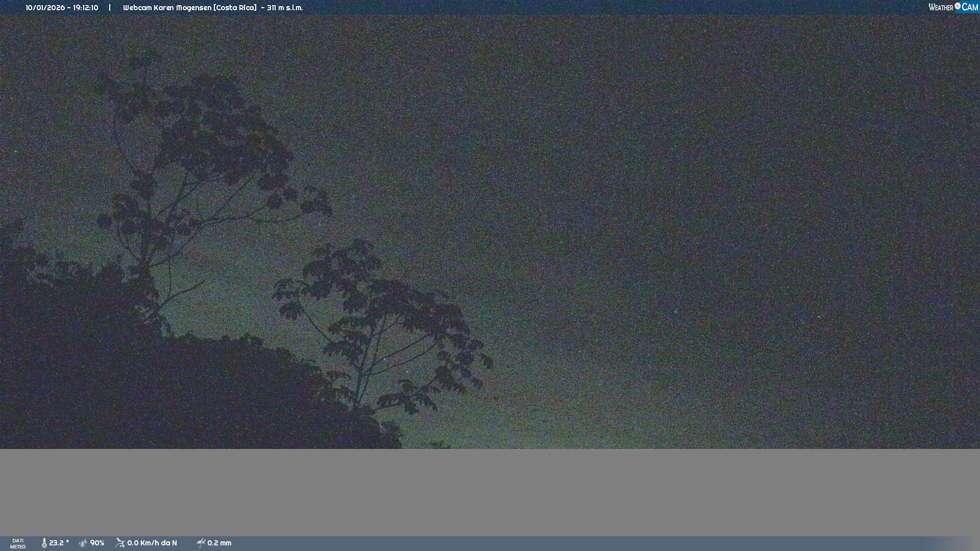Click the 23.2 ° temperature reading
Image resolution: width=980 pixels, height=551 pixels.
pos(59,543)
